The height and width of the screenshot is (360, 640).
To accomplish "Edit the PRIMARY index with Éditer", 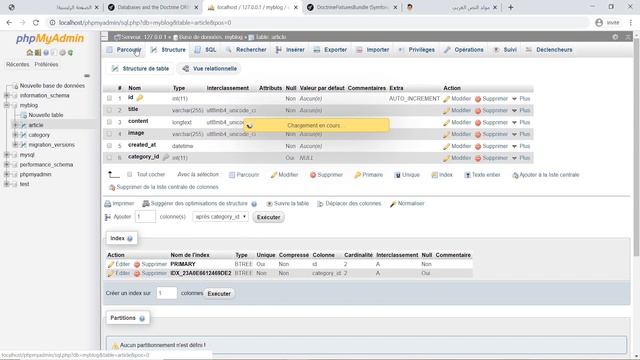I will click(x=119, y=264).
